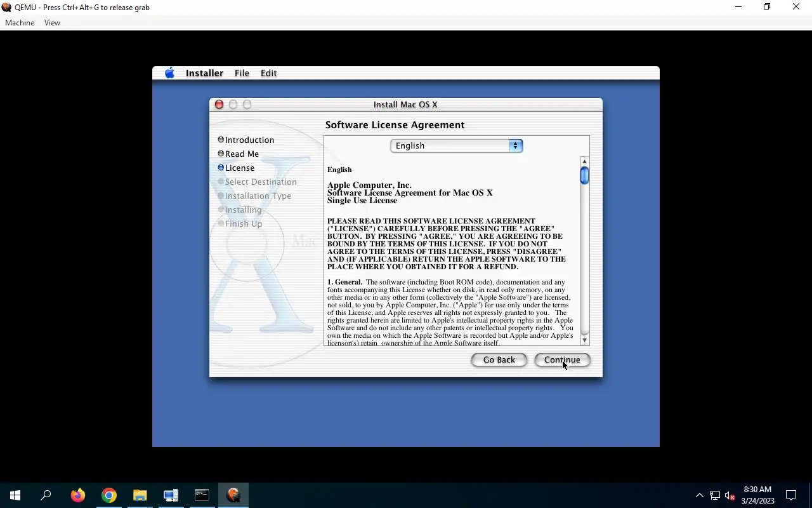Open the Apple menu icon
Viewport: 812px width, 508px height.
(169, 73)
